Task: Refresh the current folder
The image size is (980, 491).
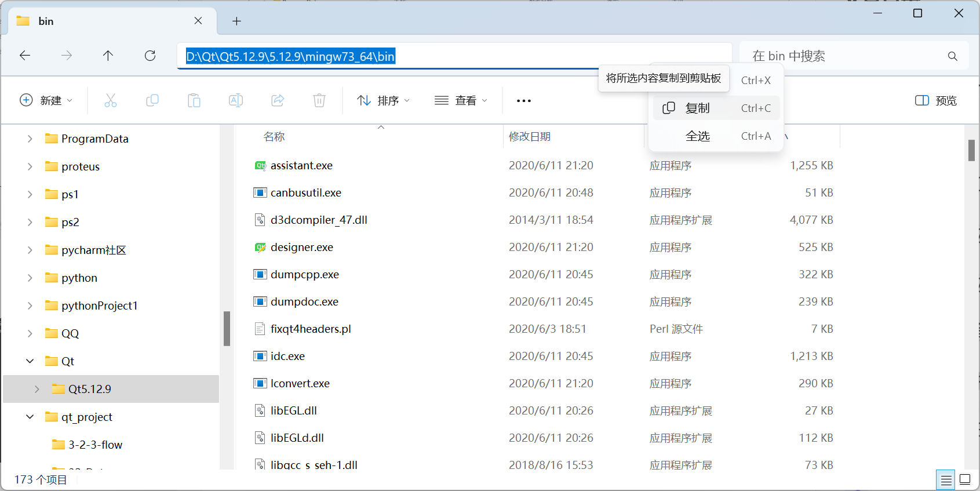Action: (x=150, y=56)
